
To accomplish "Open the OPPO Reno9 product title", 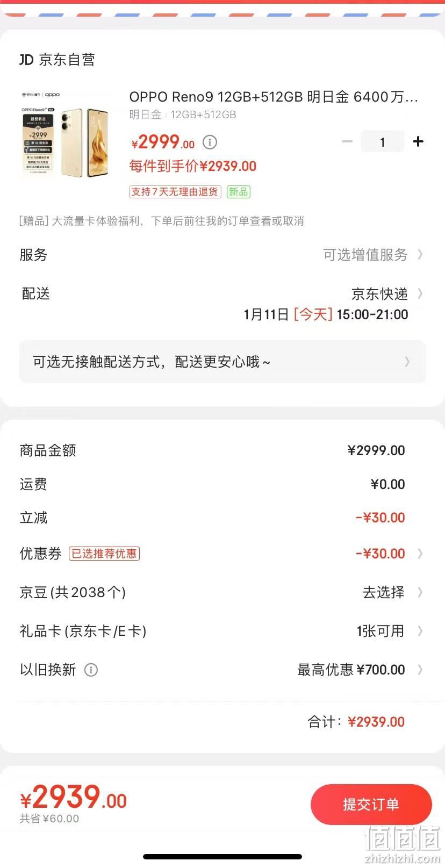I will (274, 97).
